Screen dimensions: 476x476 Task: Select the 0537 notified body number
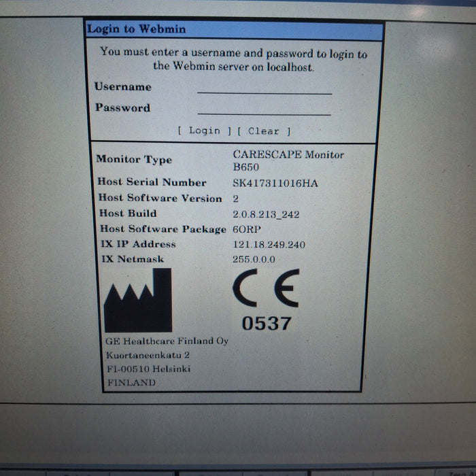coord(267,324)
